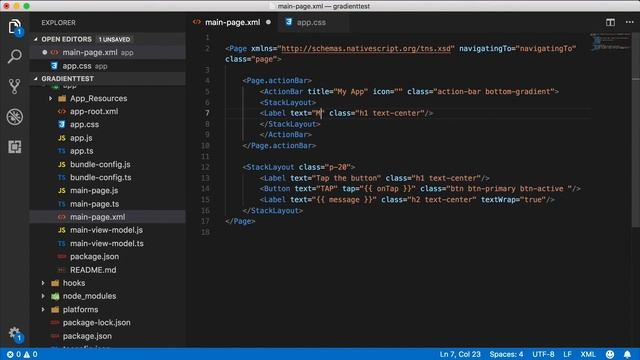Viewport: 640px width, 360px height.
Task: Open the Search view icon
Action: pyautogui.click(x=15, y=56)
